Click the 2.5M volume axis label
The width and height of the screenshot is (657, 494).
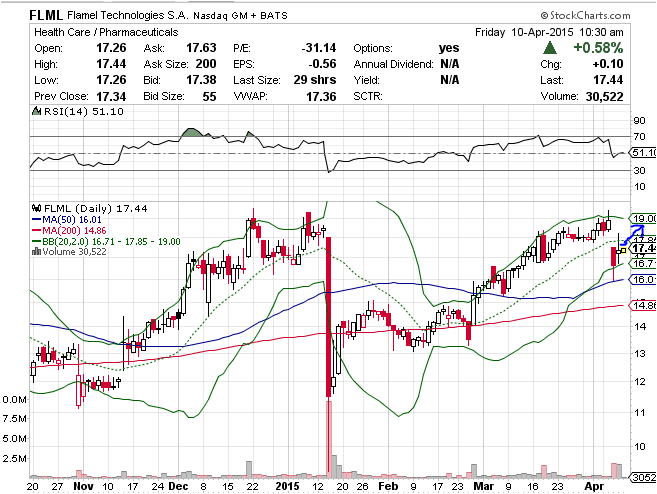click(x=14, y=458)
